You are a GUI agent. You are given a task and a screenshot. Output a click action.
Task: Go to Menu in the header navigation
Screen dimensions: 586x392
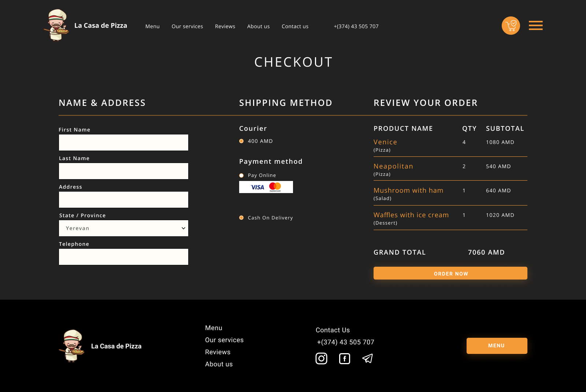point(152,26)
